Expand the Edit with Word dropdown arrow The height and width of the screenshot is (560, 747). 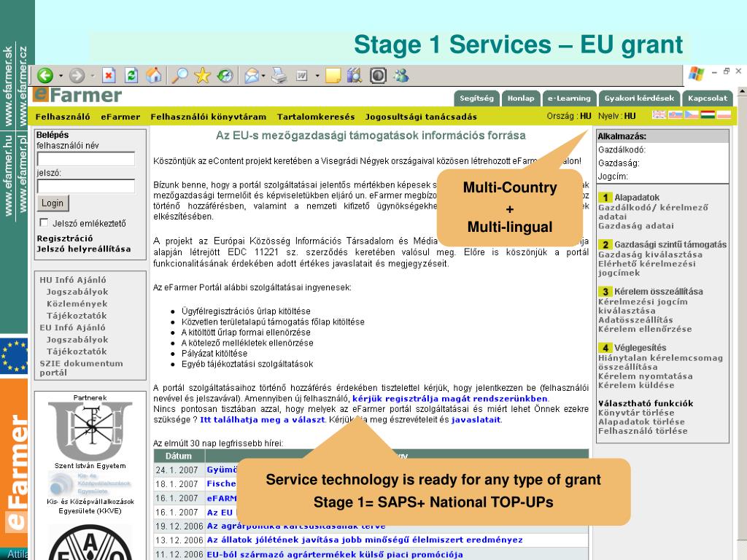(x=317, y=76)
